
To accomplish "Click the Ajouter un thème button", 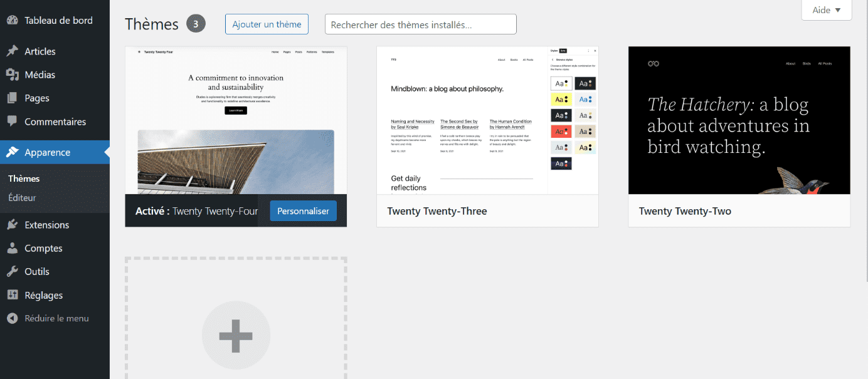I will point(267,24).
